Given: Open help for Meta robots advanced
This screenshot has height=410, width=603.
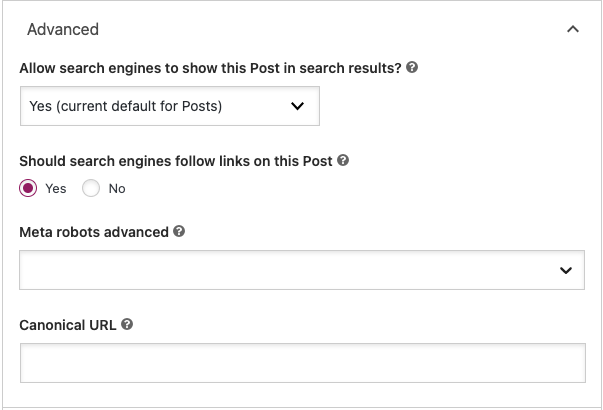Looking at the screenshot, I should pos(179,232).
